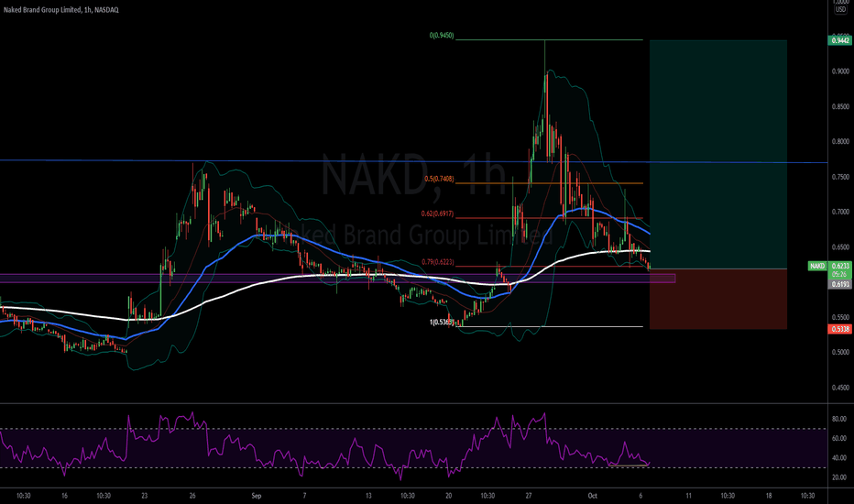
Task: Click the 26 date on time axis
Action: tap(192, 496)
